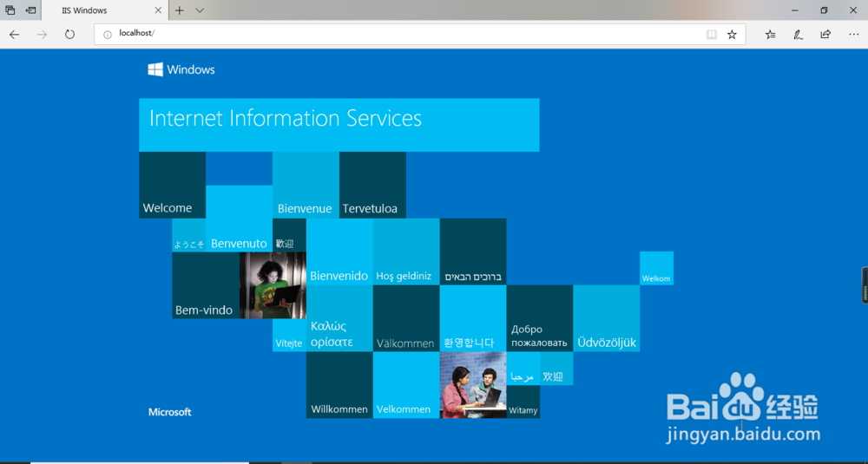Screen dimensions: 868x464
Task: Click the Välkommen tile
Action: coord(406,318)
